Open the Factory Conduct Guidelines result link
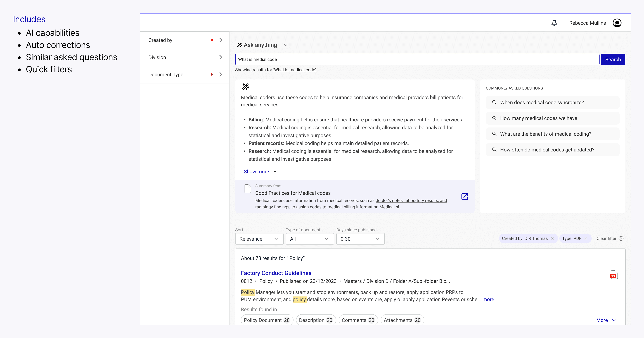 coord(276,273)
